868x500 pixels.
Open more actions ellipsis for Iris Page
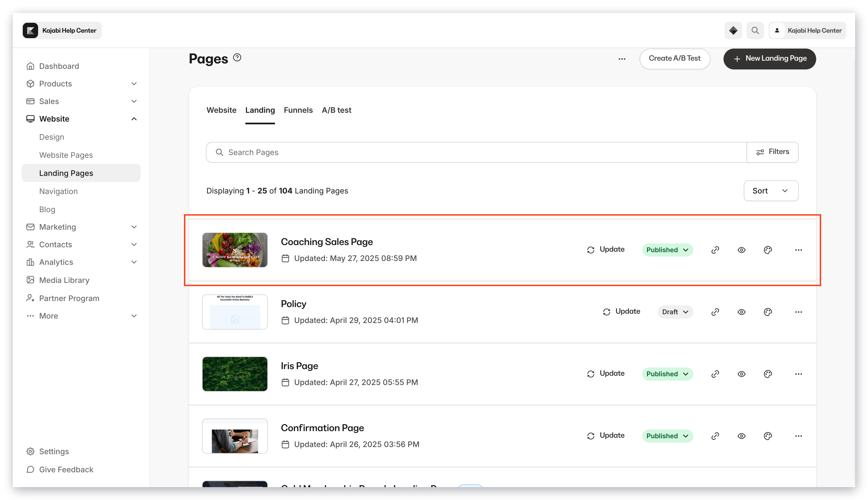coord(798,373)
